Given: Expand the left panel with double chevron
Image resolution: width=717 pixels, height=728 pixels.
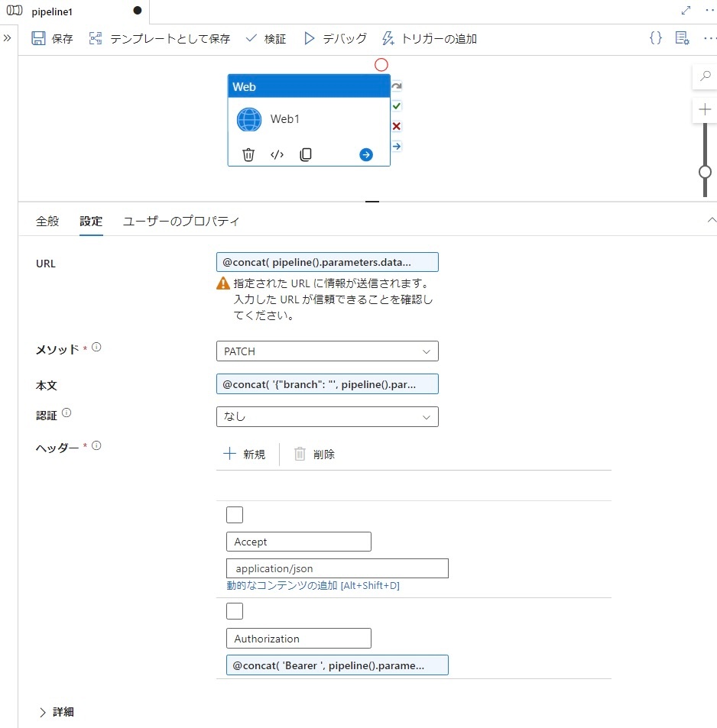Looking at the screenshot, I should tap(7, 38).
